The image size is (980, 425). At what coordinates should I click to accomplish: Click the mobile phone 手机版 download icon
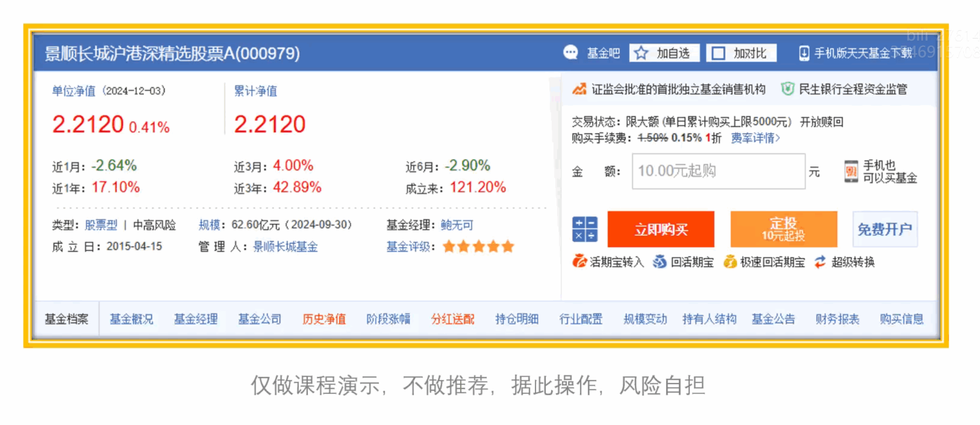(804, 53)
